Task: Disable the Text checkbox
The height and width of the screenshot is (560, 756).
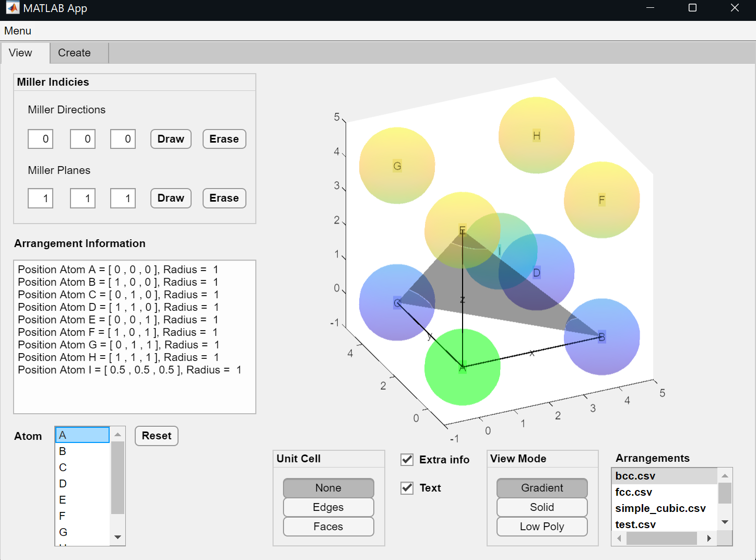Action: click(x=407, y=488)
